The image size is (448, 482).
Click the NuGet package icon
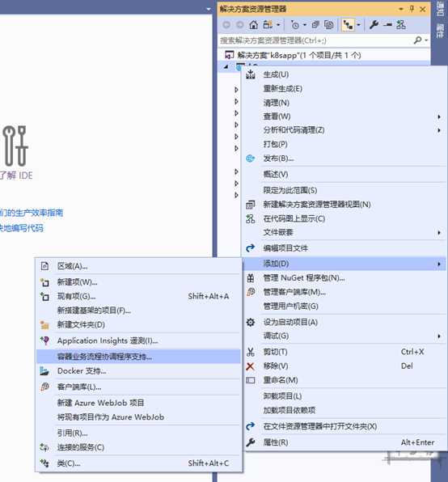251,278
